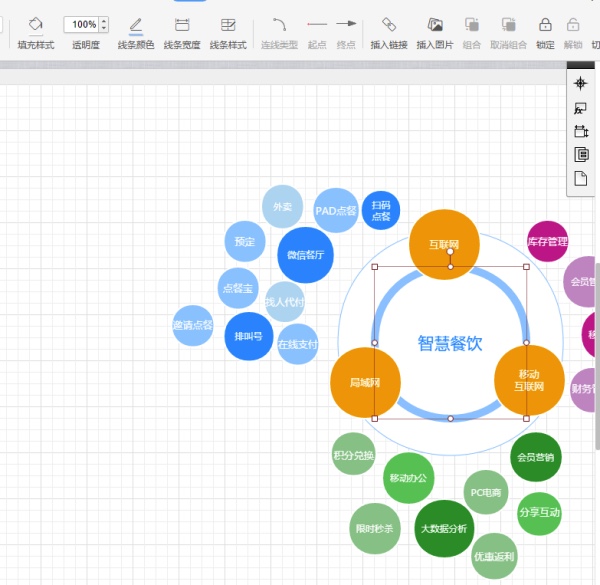The width and height of the screenshot is (600, 585).
Task: Open the page settings panel icon
Action: tap(581, 178)
